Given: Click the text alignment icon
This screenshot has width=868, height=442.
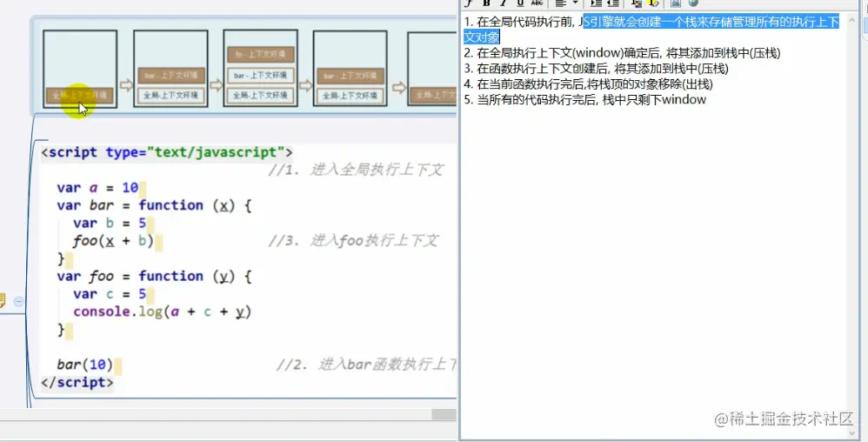Looking at the screenshot, I should point(561,3).
